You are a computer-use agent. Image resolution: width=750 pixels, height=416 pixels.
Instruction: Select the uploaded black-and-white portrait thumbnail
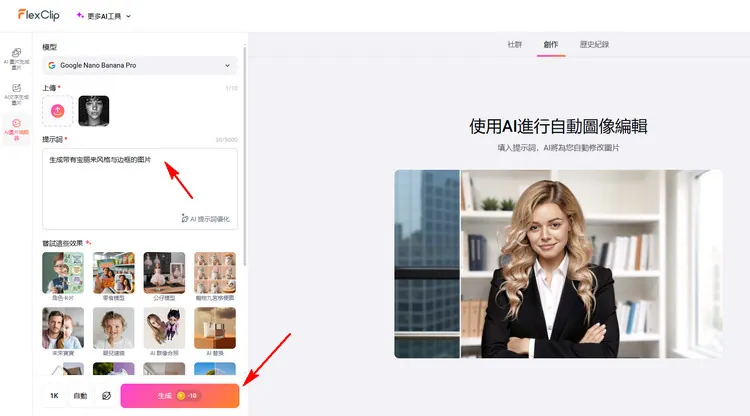coord(93,110)
